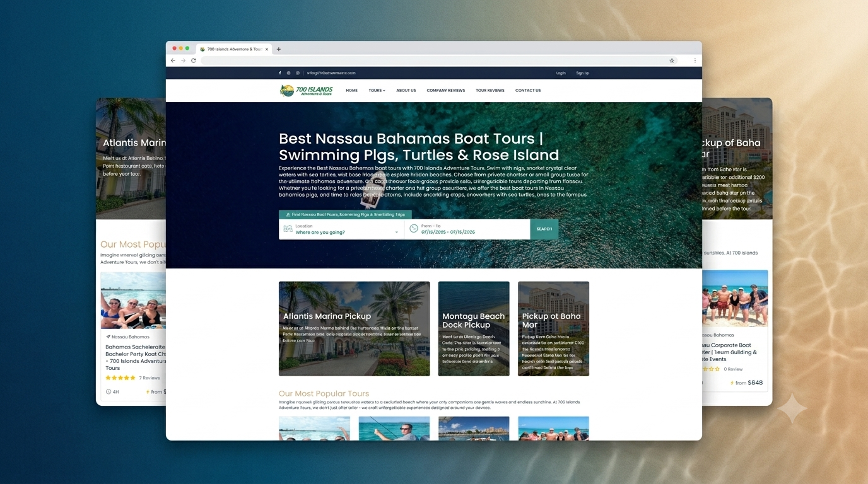Close the 700 Islands browser tab

pos(267,49)
